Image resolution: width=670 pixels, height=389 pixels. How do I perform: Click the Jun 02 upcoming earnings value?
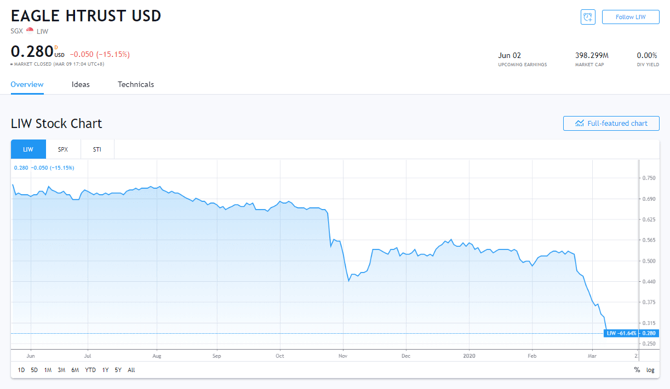pos(509,55)
